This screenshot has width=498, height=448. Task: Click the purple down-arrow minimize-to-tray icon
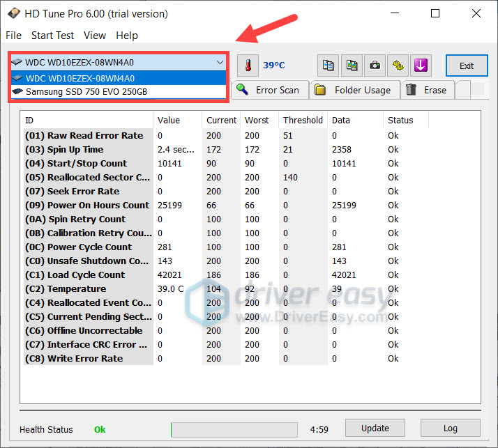coord(421,65)
